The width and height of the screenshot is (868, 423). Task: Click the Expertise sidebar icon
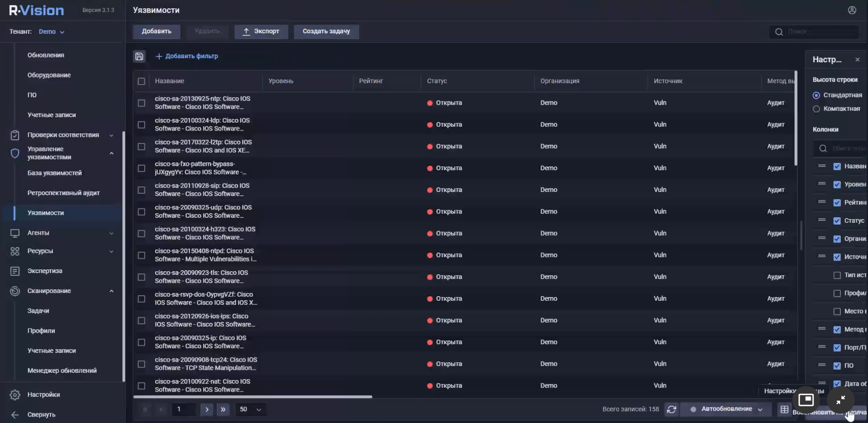pyautogui.click(x=15, y=271)
